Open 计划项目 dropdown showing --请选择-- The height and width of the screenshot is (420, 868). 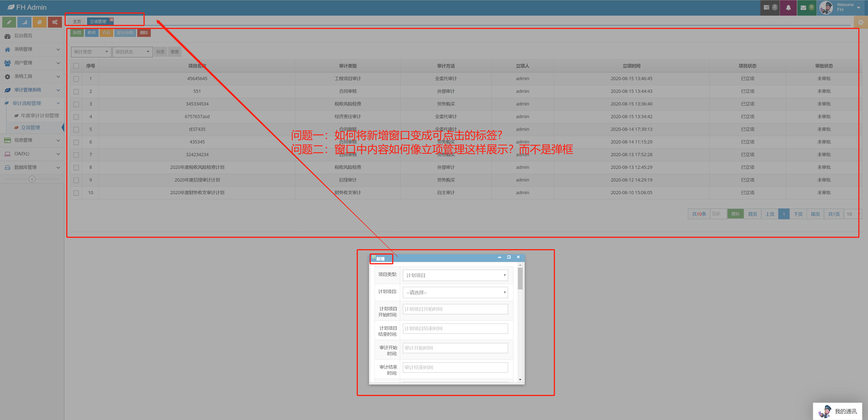tap(455, 292)
